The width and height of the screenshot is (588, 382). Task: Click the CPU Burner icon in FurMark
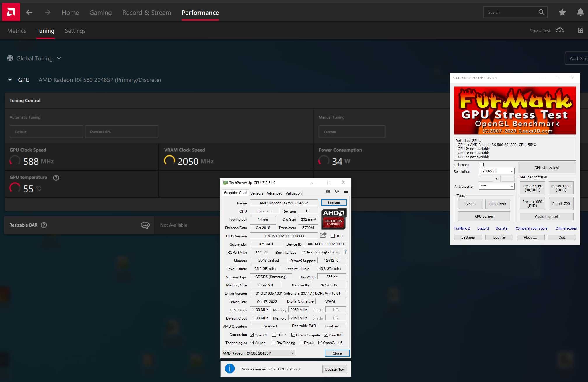[x=484, y=216]
